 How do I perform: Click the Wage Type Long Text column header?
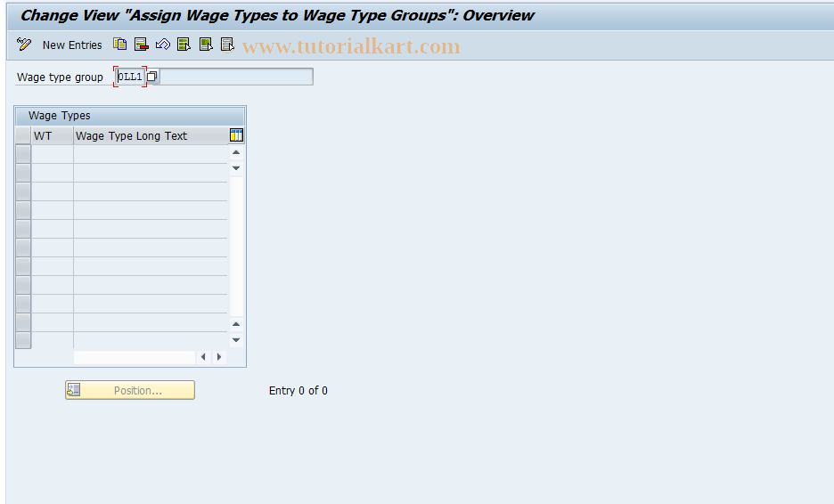point(151,136)
